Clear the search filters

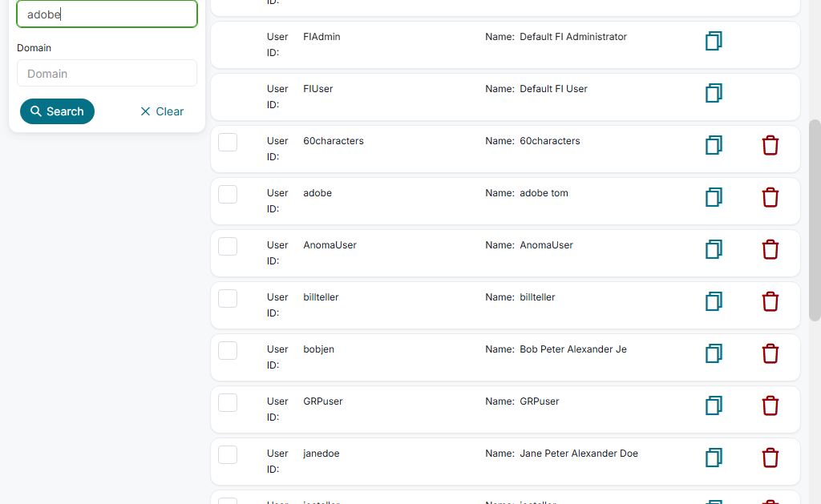[x=162, y=111]
